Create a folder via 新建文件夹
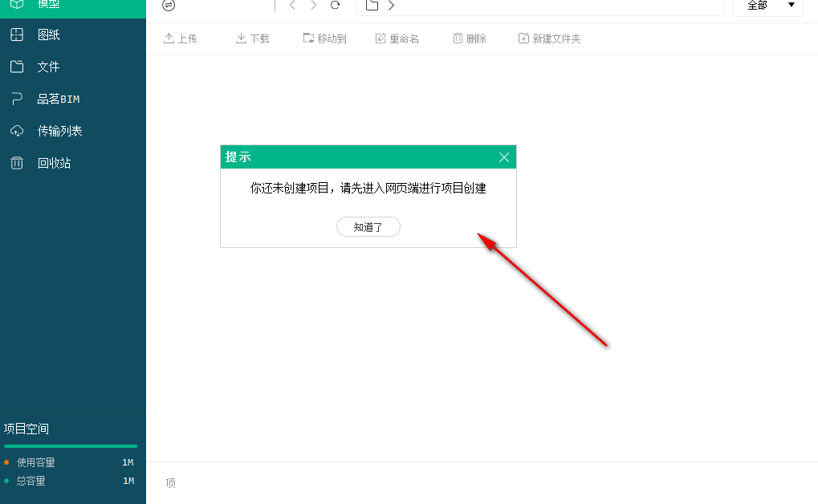This screenshot has height=504, width=818. pos(549,38)
